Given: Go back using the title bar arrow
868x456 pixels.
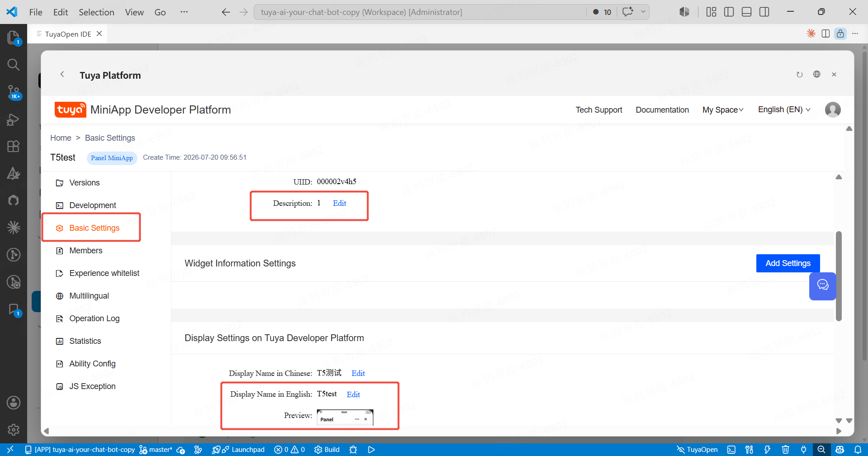Looking at the screenshot, I should tap(226, 12).
